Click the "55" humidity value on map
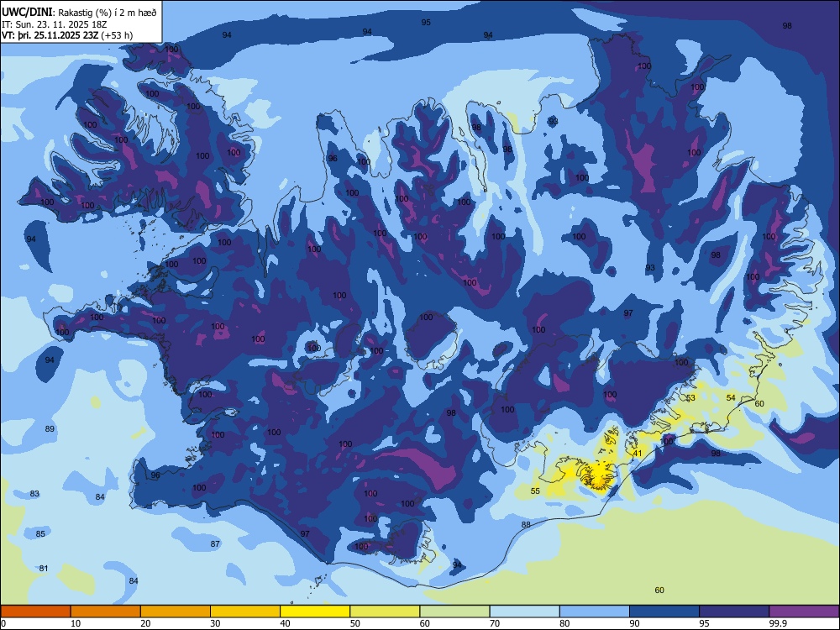This screenshot has width=840, height=630. (535, 491)
